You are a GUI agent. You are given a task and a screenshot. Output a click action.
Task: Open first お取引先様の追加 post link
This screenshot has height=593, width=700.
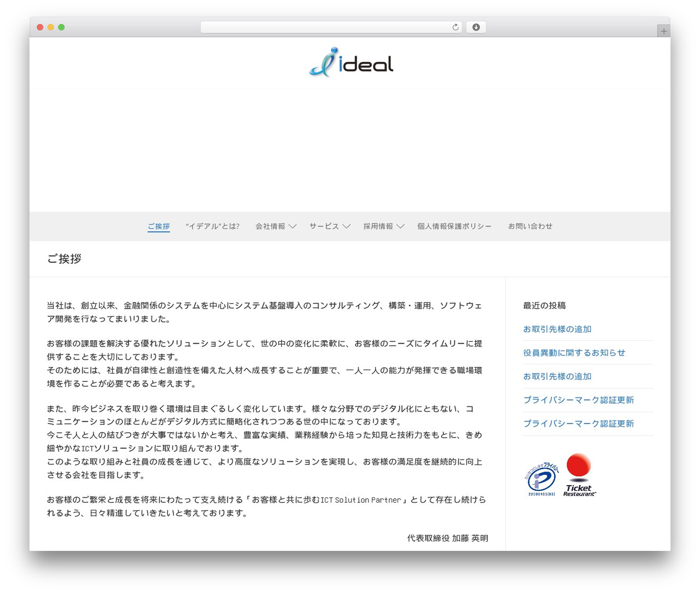point(557,329)
